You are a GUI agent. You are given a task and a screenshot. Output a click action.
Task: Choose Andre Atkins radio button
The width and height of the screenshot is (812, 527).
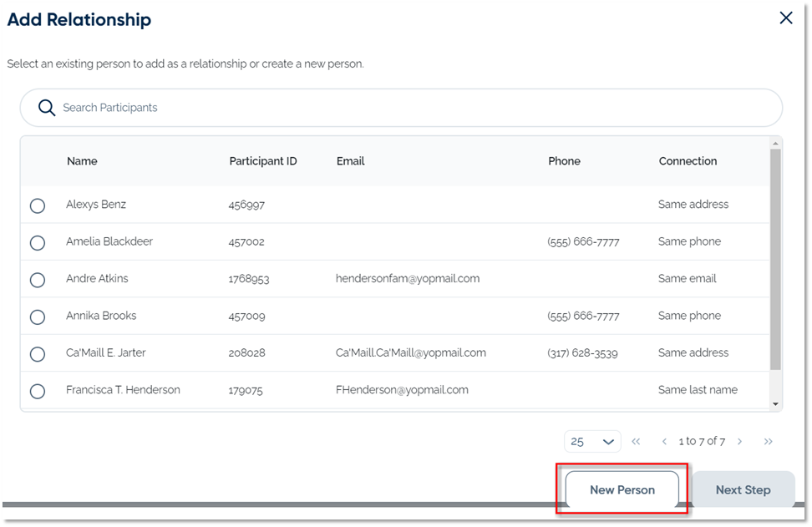(x=38, y=280)
